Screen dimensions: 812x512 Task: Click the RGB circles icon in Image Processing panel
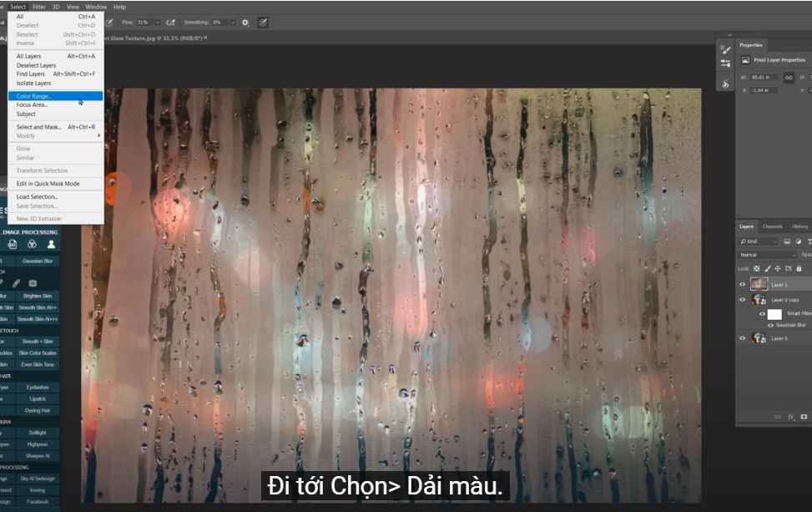tap(32, 244)
